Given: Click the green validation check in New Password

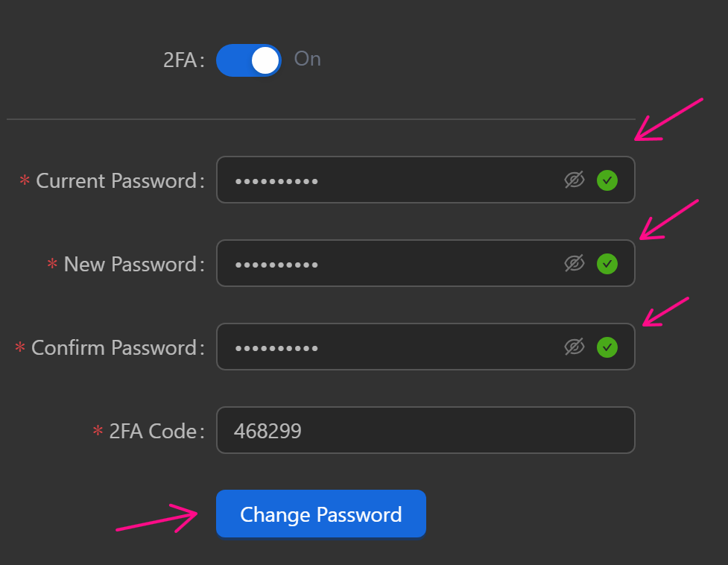Looking at the screenshot, I should coord(607,263).
